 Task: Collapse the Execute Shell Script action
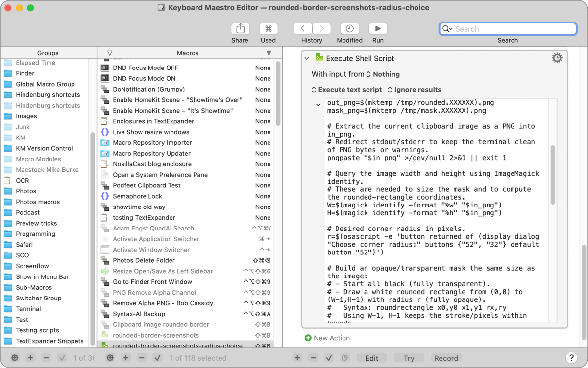click(307, 58)
